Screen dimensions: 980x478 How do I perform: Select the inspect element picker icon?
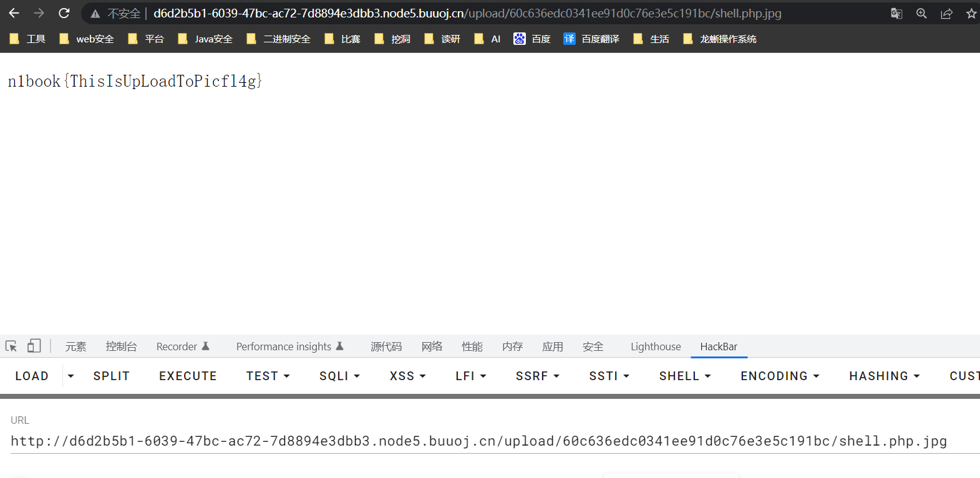click(11, 347)
